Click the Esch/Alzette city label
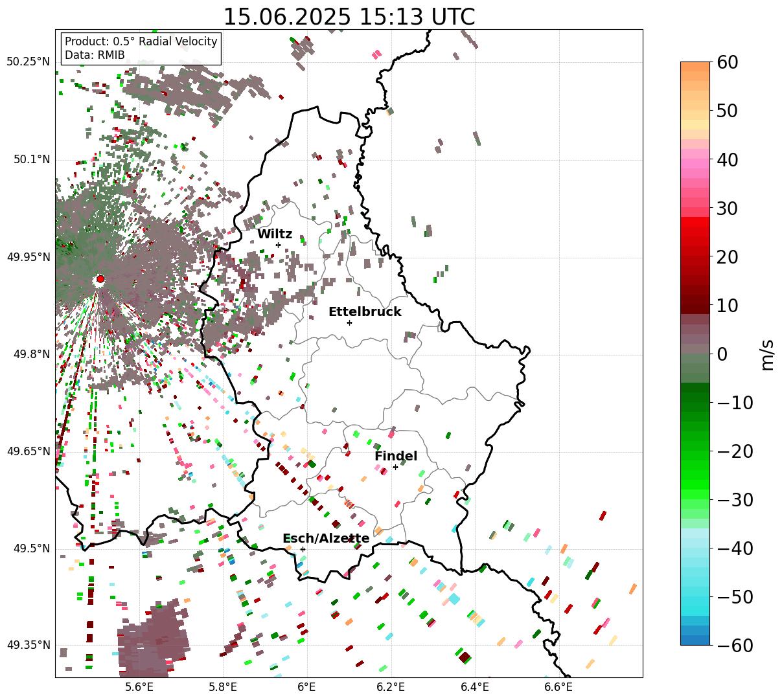 (x=326, y=539)
